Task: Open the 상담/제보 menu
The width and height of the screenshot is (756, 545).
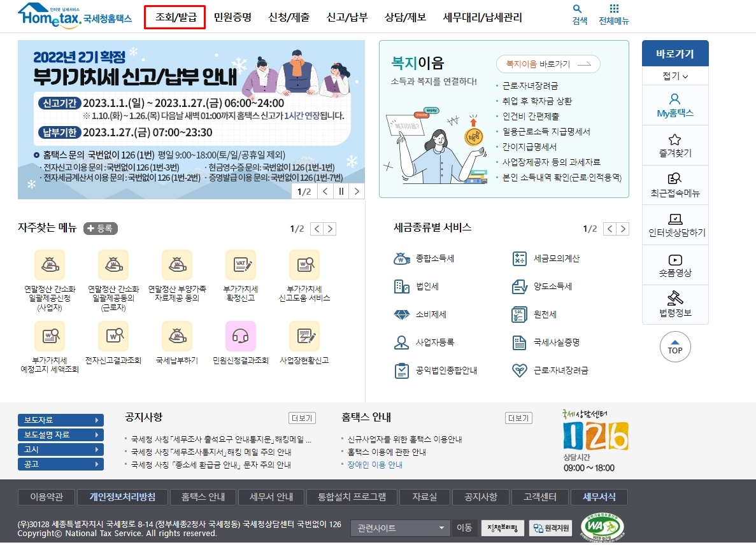Action: pyautogui.click(x=406, y=17)
